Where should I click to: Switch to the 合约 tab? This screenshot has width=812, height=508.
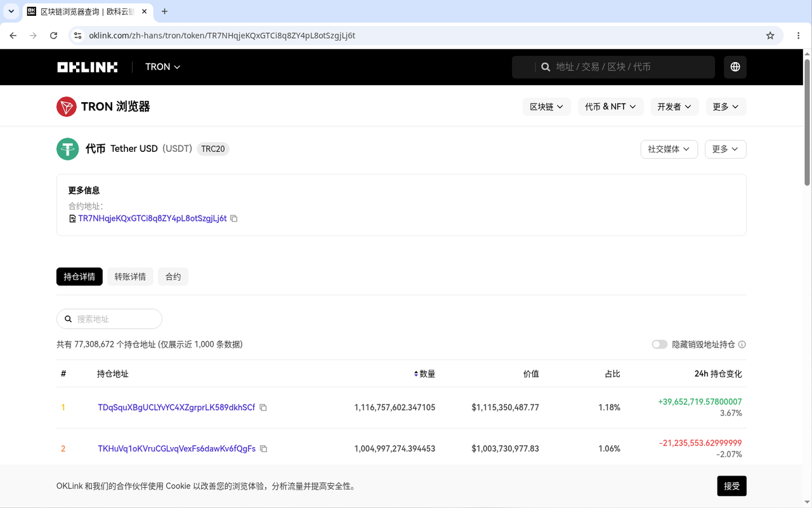(x=173, y=277)
